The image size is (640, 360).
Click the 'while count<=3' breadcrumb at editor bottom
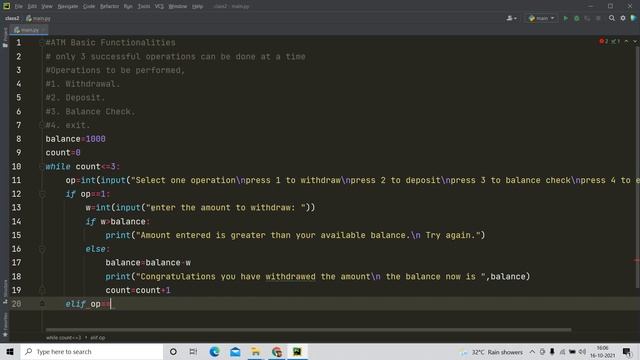[63, 338]
